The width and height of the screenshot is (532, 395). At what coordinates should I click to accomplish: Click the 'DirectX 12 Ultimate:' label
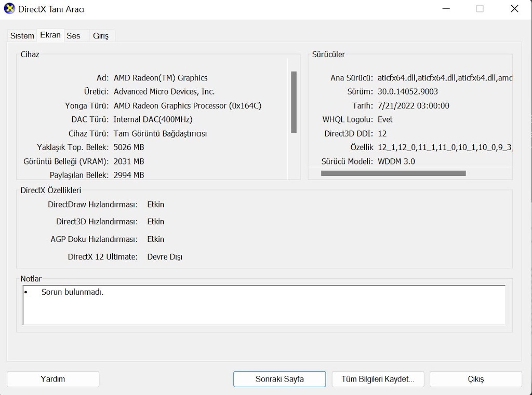(103, 257)
